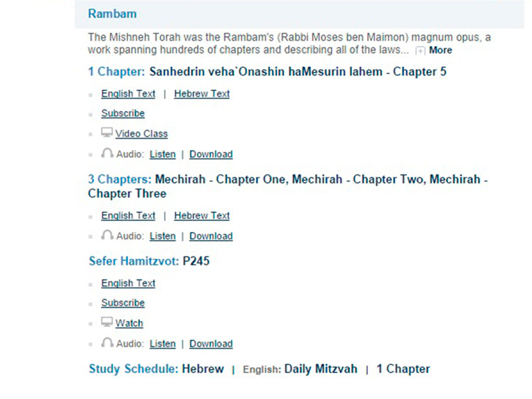Viewport: 532px width, 399px height.
Task: Click the monitor icon beside Video Class
Action: point(107,132)
